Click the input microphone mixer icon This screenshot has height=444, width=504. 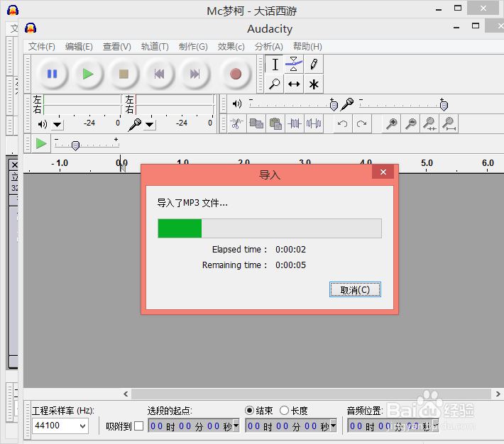tap(347, 104)
